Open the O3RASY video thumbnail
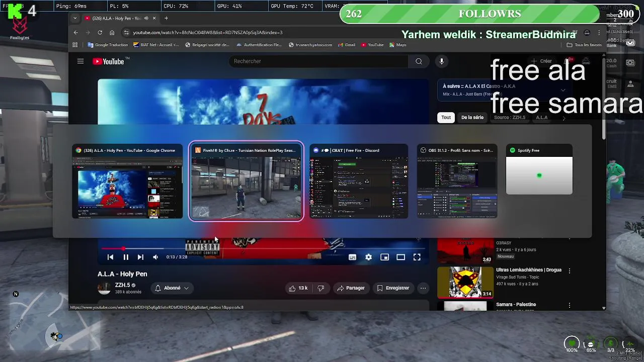Viewport: 644px width, 362px height. [x=465, y=250]
